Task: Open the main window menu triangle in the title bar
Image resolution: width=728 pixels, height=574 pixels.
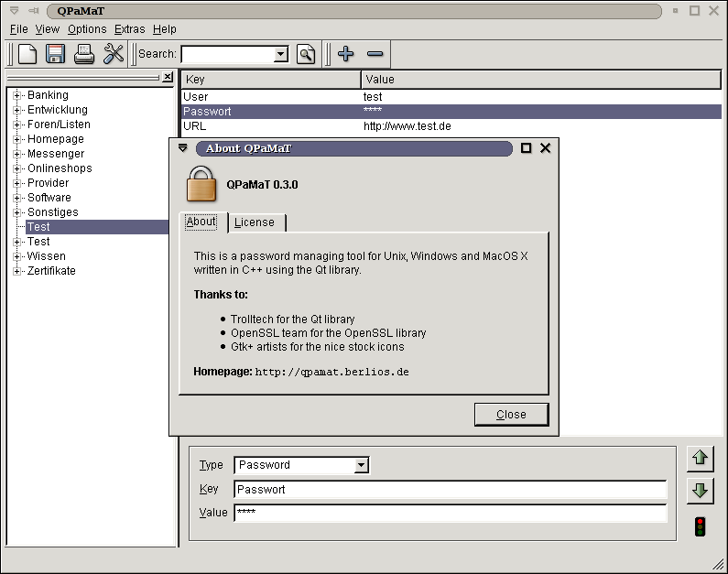Action: [15, 10]
